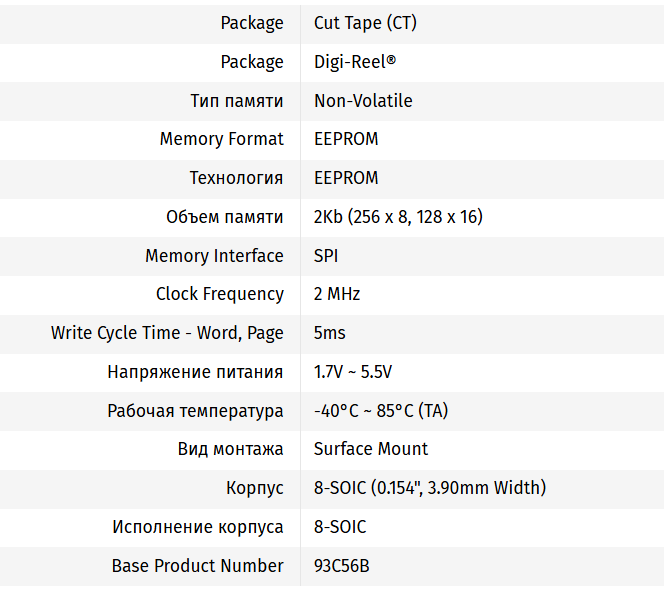Click the 'Cut Tape (CT)' package value
Image resolution: width=664 pixels, height=603 pixels.
tap(365, 23)
